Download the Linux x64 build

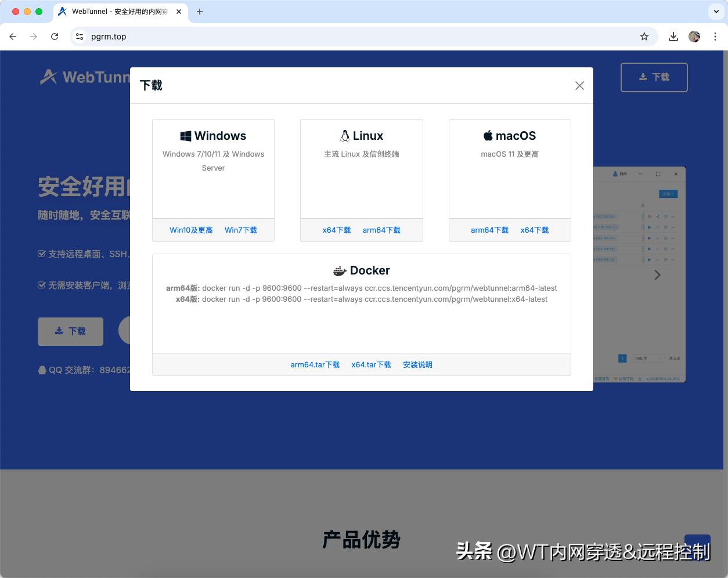[337, 230]
